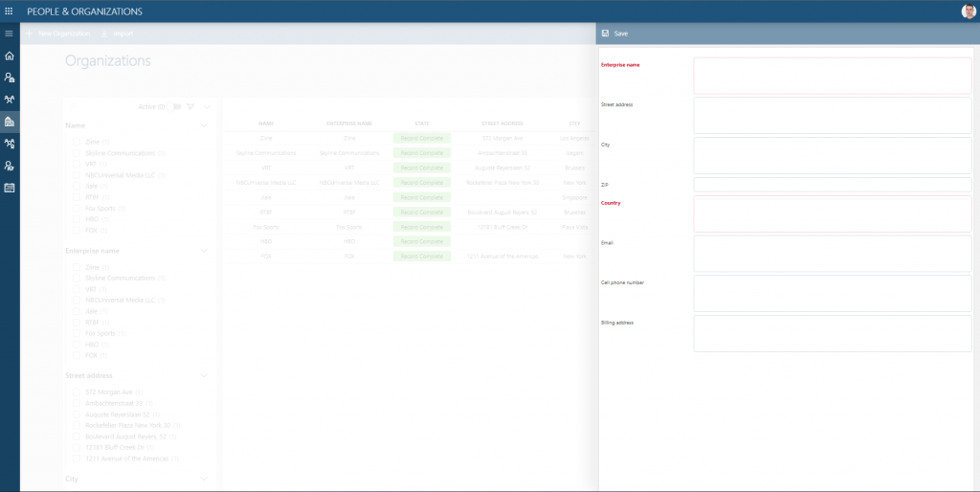Click Record Complete badge in Ziine row
Viewport: 980px width, 492px height.
point(422,138)
